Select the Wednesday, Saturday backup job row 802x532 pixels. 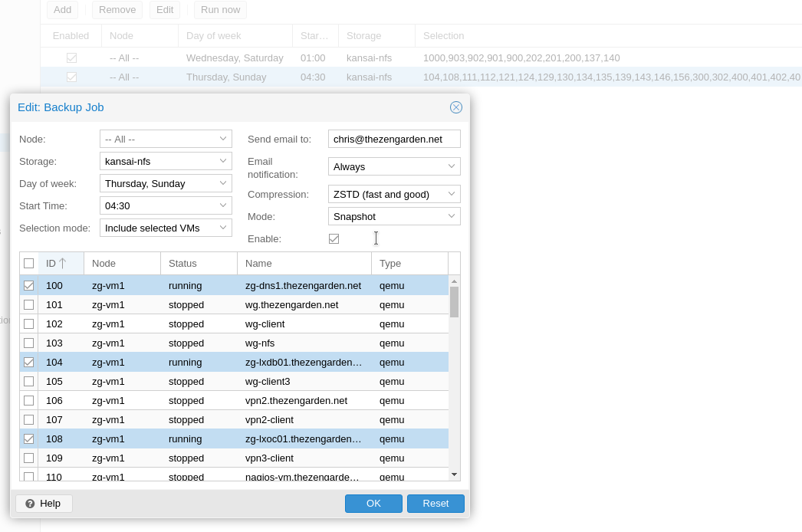point(421,58)
